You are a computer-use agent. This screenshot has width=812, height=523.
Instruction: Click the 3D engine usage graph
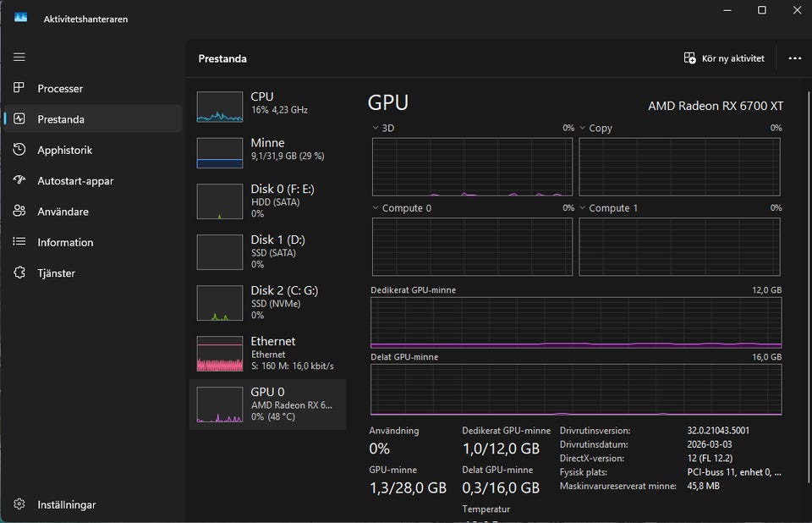coord(472,167)
